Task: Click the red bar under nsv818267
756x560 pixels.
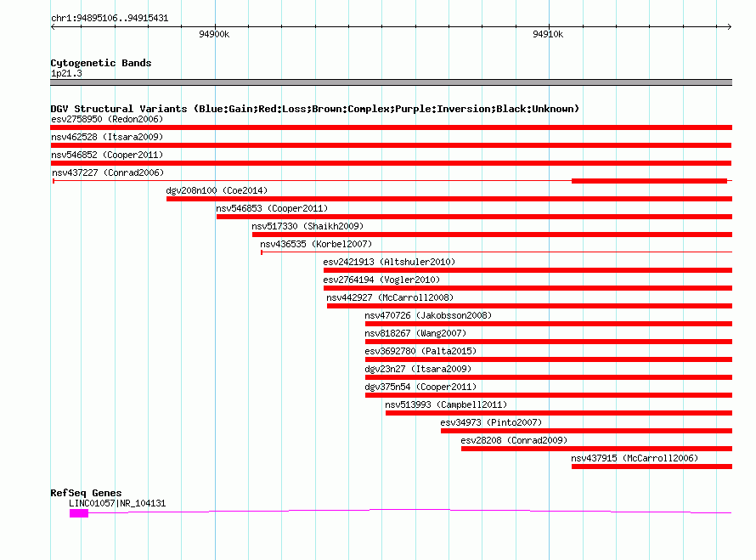Action: (549, 342)
